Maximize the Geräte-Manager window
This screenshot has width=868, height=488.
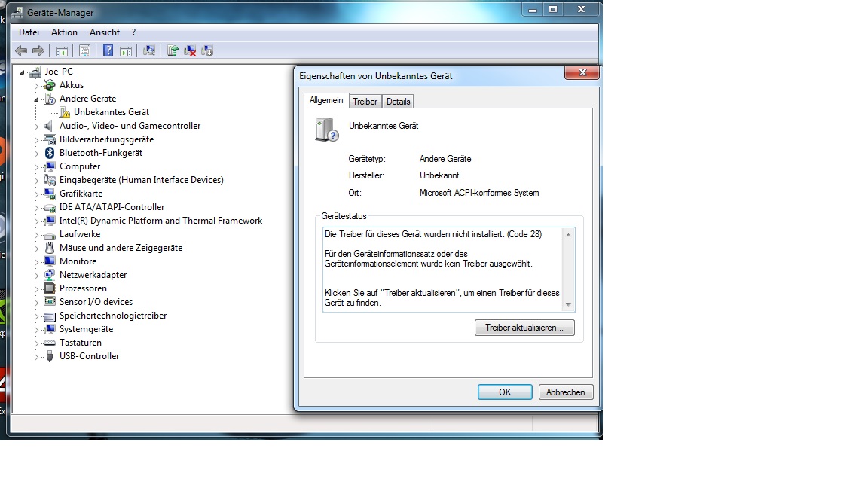tap(553, 9)
